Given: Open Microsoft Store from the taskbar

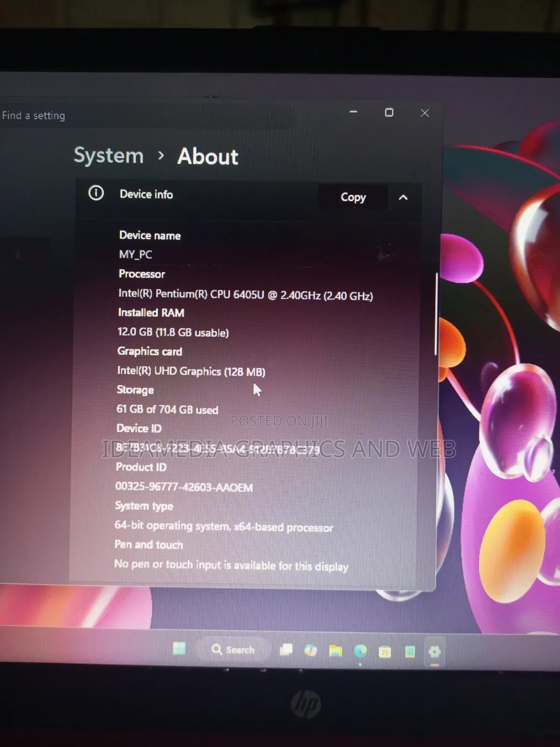Looking at the screenshot, I should (385, 652).
